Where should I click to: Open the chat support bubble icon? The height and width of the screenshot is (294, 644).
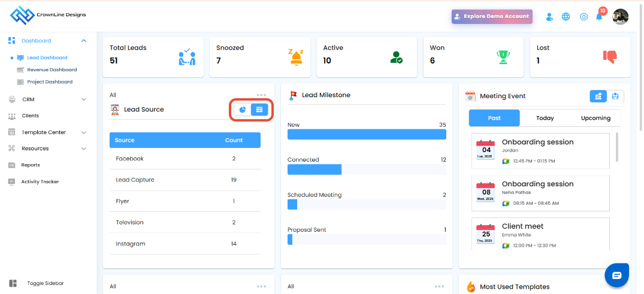(617, 275)
